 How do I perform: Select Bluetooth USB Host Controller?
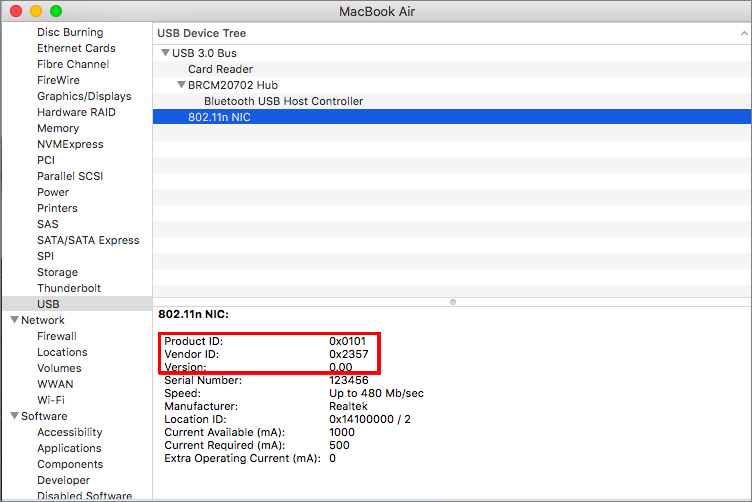(x=283, y=101)
